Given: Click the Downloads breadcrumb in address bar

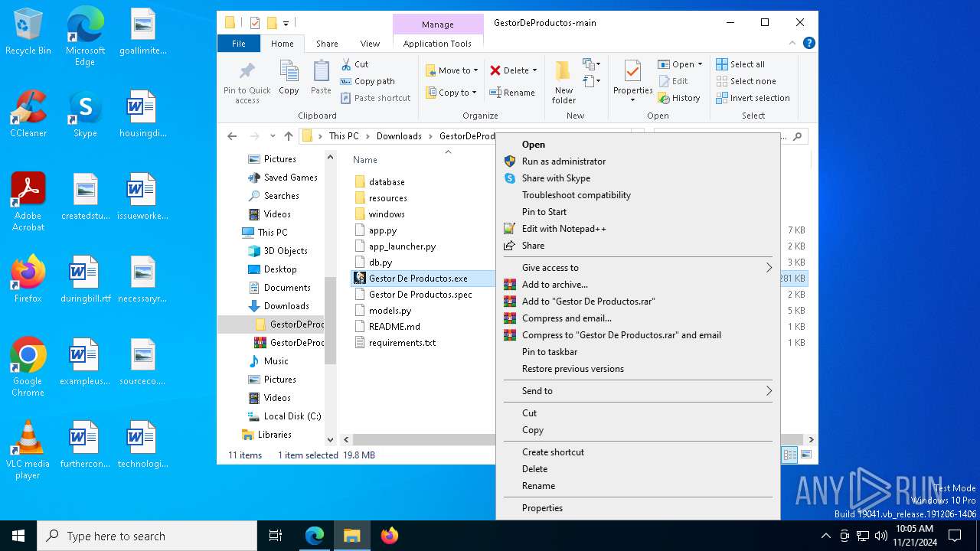Looking at the screenshot, I should (x=399, y=136).
